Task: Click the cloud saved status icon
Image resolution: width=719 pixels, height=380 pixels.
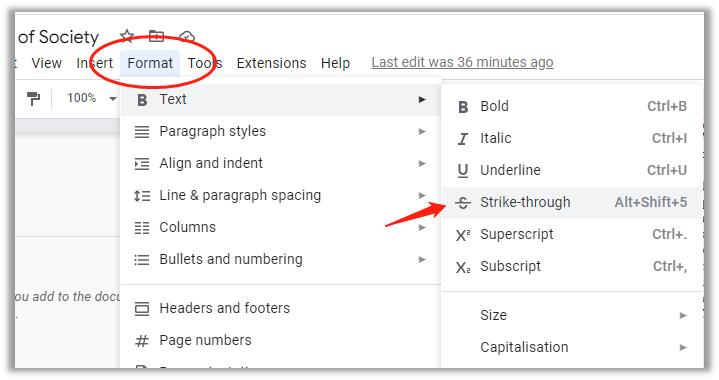Action: 187,36
